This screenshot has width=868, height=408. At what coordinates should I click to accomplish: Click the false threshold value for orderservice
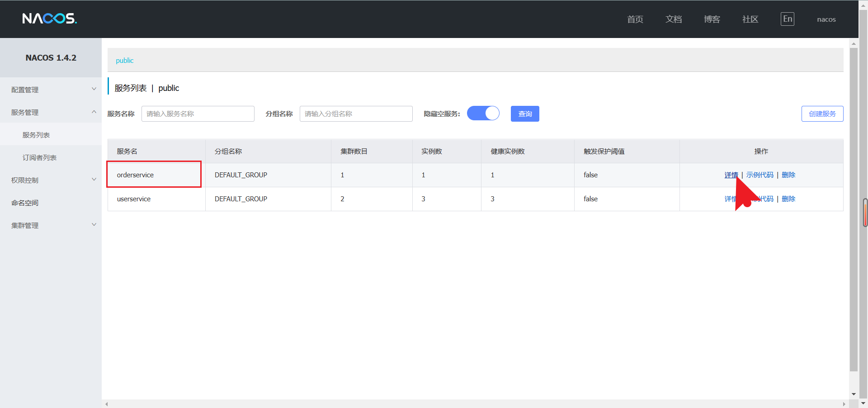pos(590,175)
